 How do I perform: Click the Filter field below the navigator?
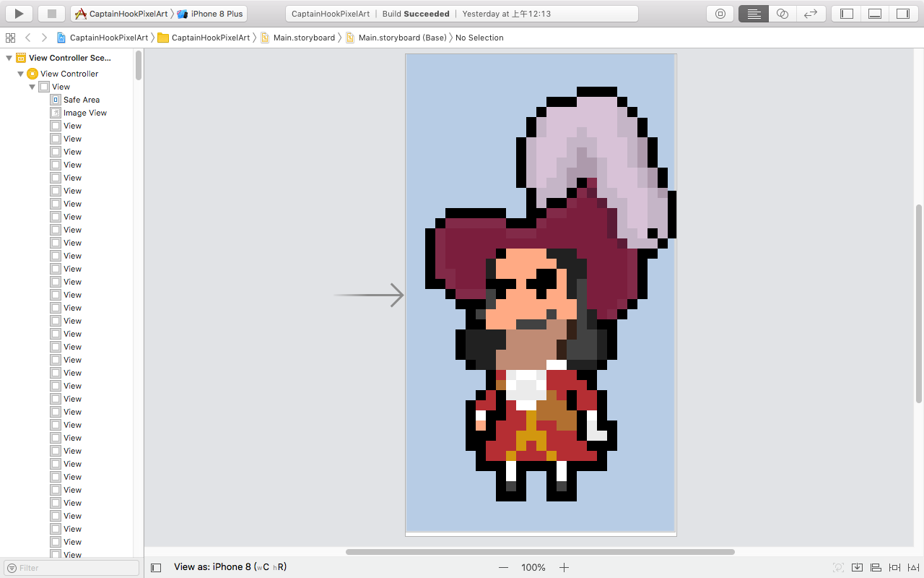[70, 568]
